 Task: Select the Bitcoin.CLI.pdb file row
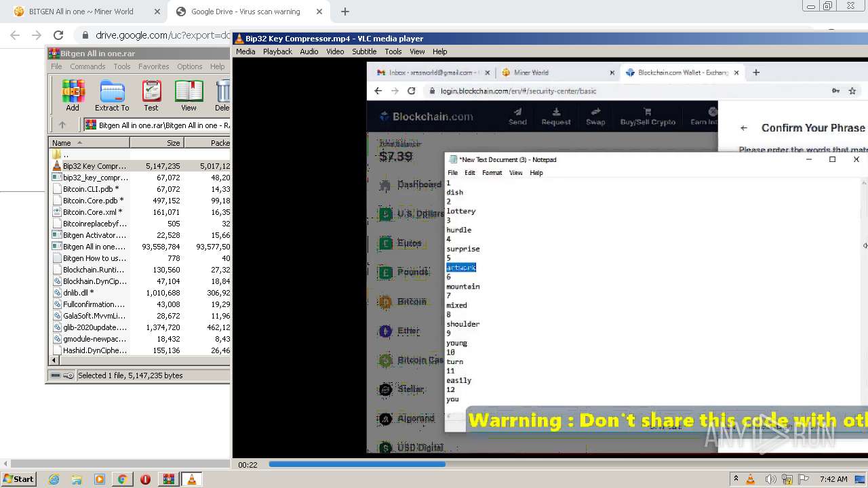pyautogui.click(x=140, y=189)
